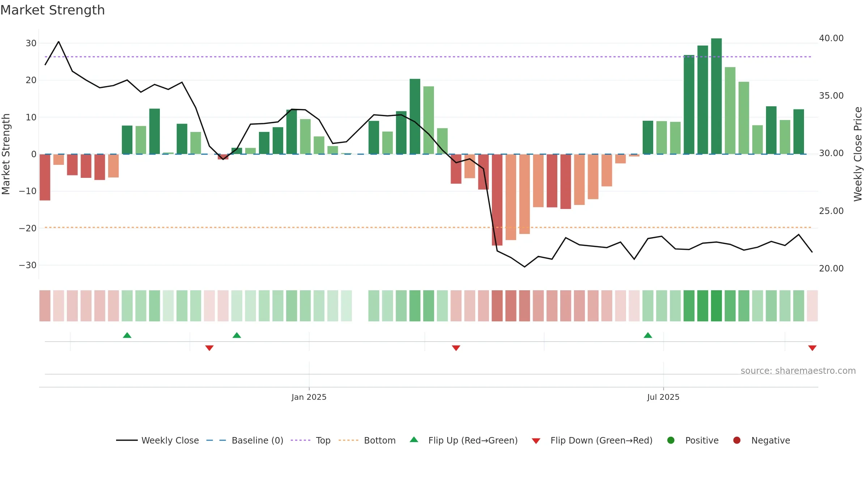Click the darkest green cell in the heat strip
The width and height of the screenshot is (868, 488).
[x=716, y=306]
